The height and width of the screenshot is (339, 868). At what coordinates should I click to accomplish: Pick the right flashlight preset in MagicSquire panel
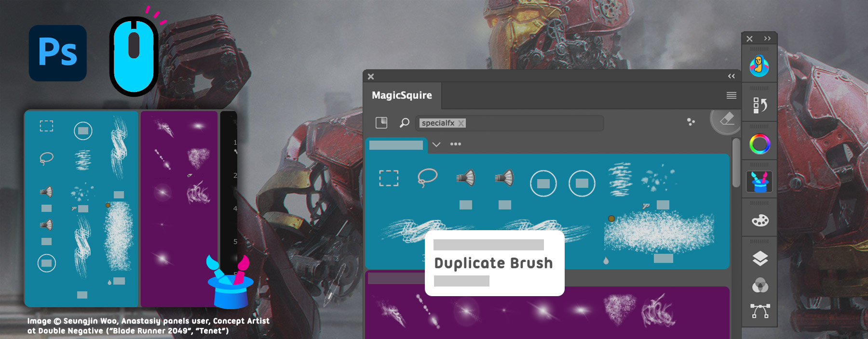[x=504, y=178]
